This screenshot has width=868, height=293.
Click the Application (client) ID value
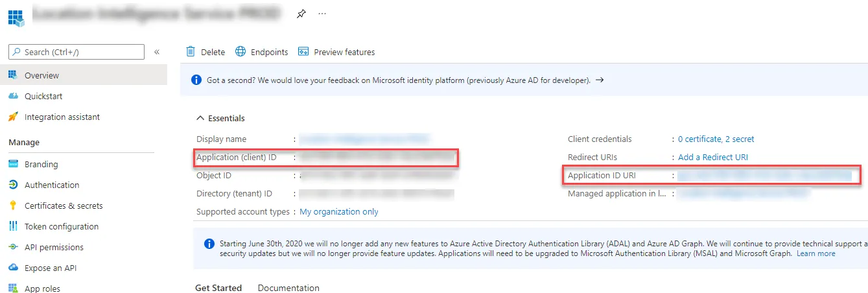point(377,157)
